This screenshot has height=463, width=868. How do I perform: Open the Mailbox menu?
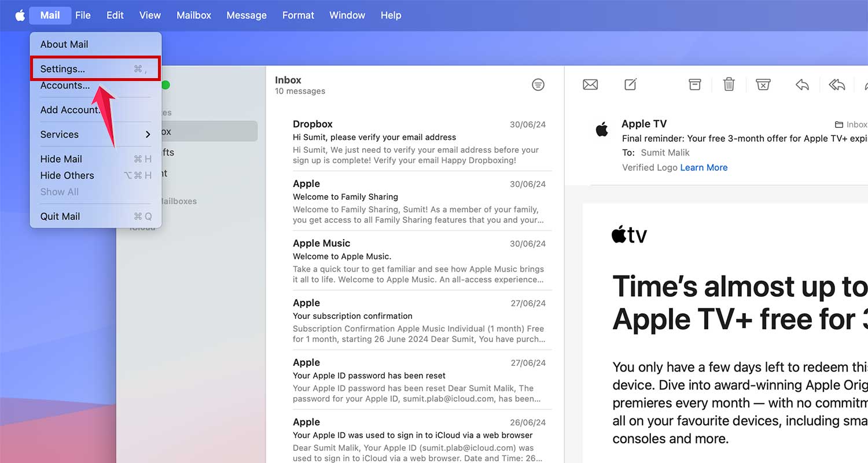pos(193,15)
